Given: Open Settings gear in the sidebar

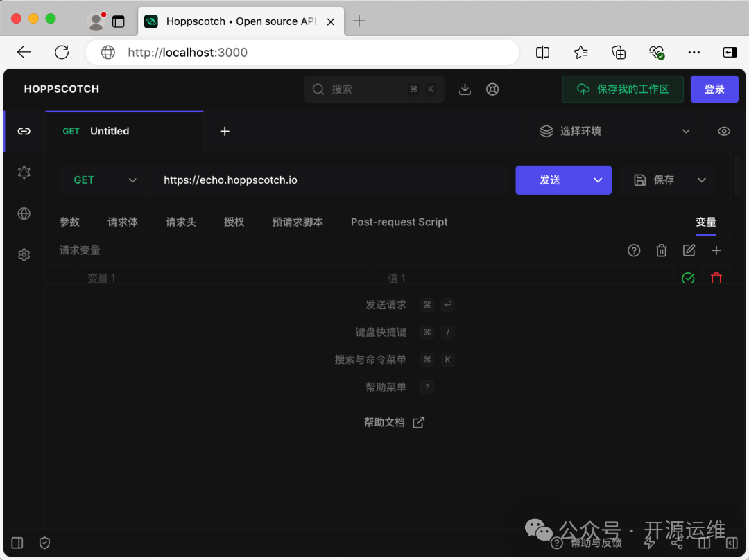Looking at the screenshot, I should [x=24, y=255].
